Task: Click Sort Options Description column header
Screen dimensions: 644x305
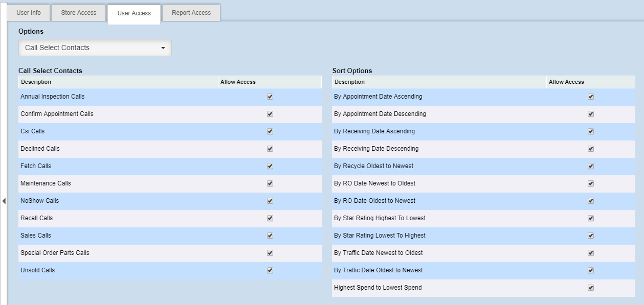Action: coord(349,82)
